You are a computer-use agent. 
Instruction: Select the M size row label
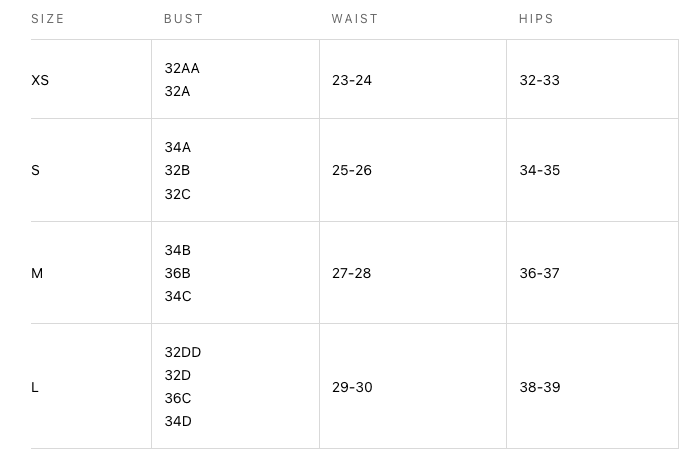click(37, 273)
